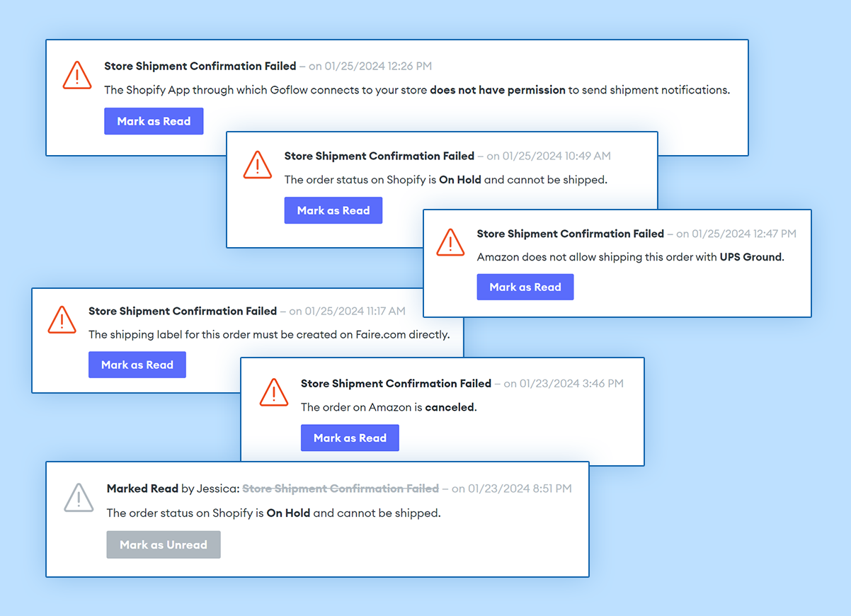The width and height of the screenshot is (851, 616).
Task: Click the 12:47 PM Store Shipment Confirmation Failed title
Action: coord(571,234)
